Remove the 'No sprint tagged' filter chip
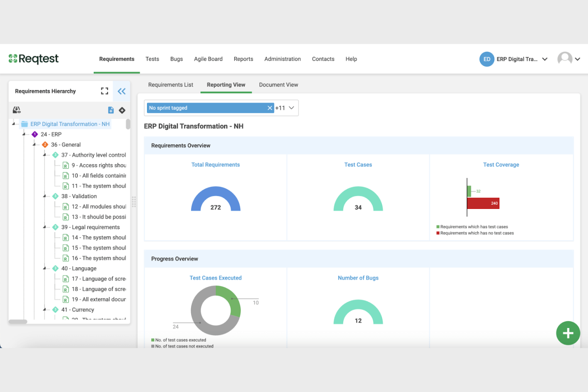This screenshot has width=588, height=392. [270, 108]
